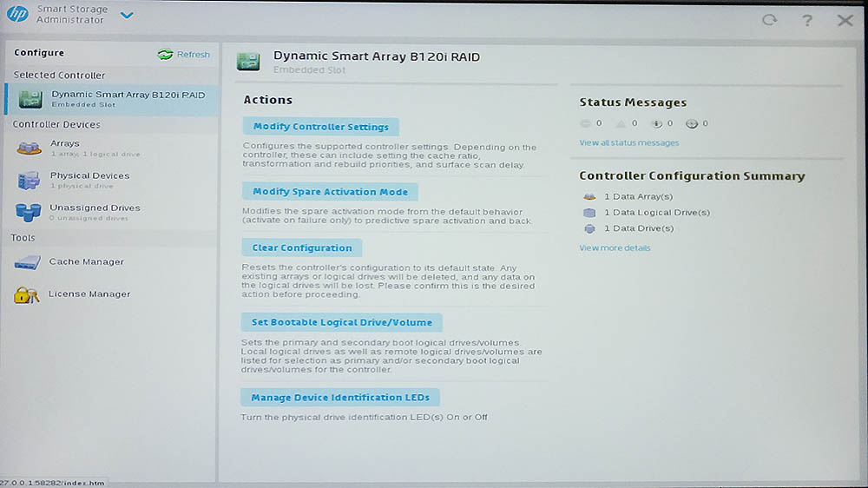Expand the Smart Storage Administrator dropdown arrow

tap(127, 16)
